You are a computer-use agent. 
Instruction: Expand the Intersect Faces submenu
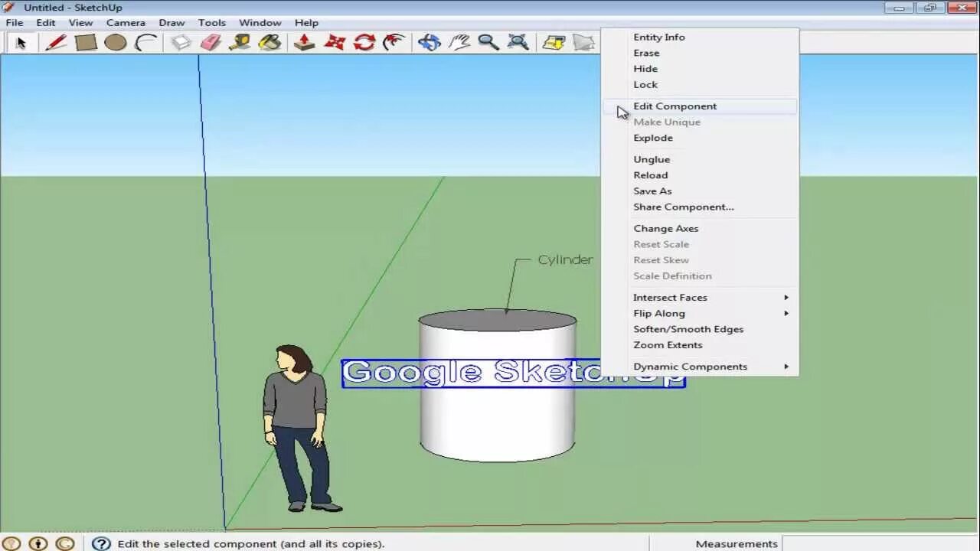(x=700, y=298)
